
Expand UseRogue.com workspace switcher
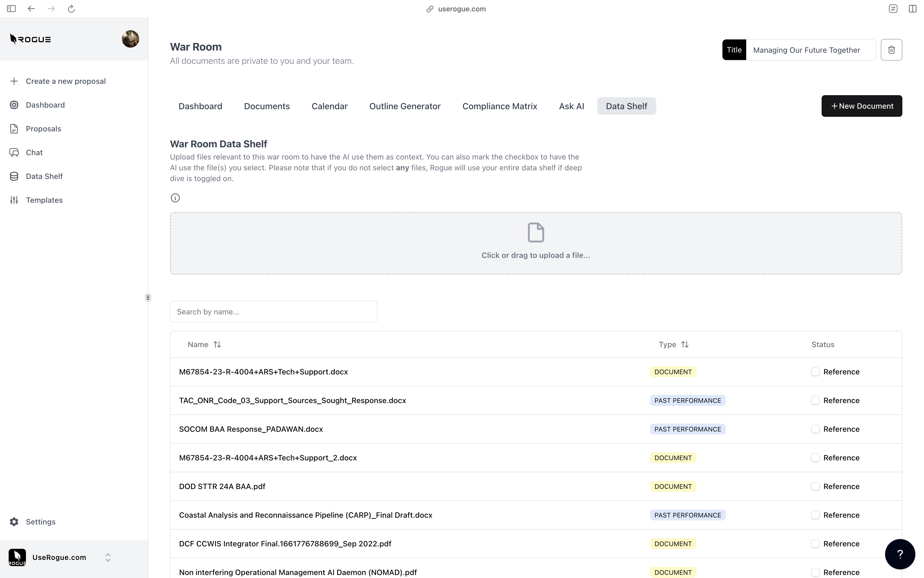coord(108,557)
